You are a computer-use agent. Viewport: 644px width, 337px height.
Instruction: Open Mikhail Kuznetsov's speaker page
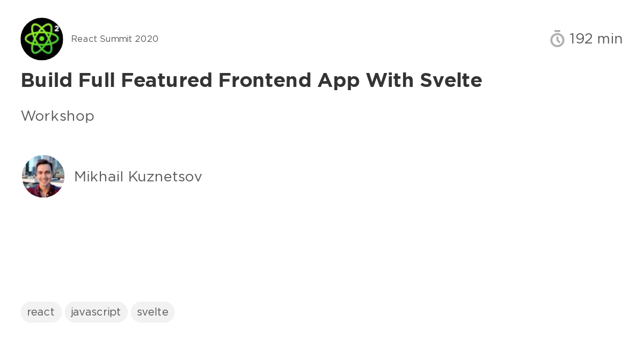(x=138, y=177)
